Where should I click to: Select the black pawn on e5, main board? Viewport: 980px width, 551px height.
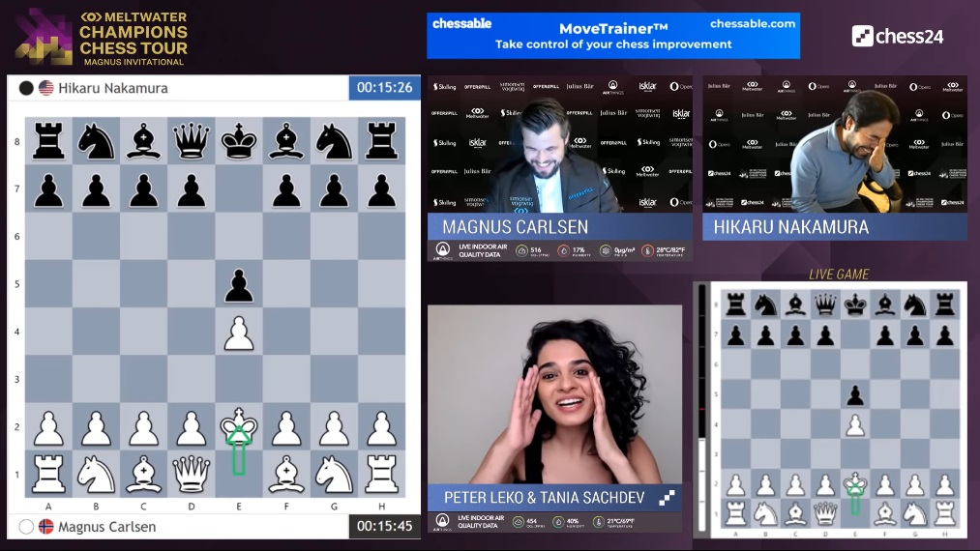(x=239, y=285)
